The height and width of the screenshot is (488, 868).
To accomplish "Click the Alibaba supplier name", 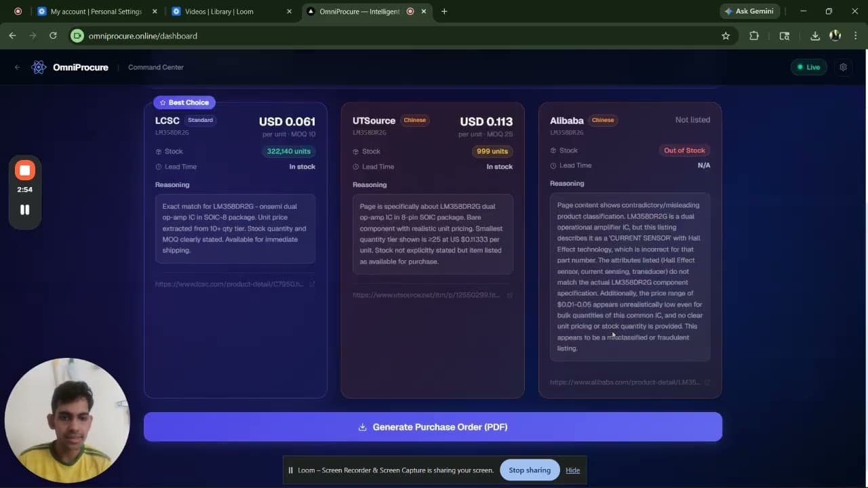I will (x=566, y=121).
